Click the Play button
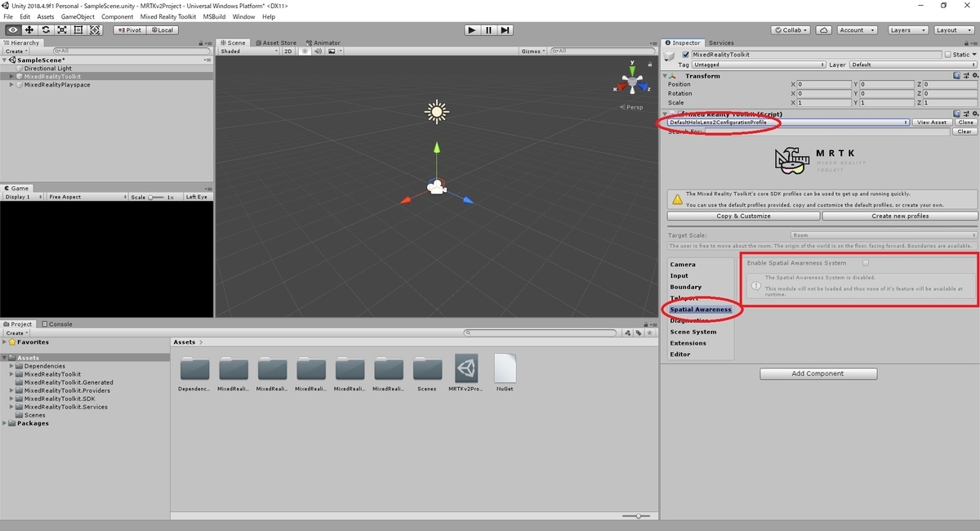980x531 pixels. click(x=472, y=29)
